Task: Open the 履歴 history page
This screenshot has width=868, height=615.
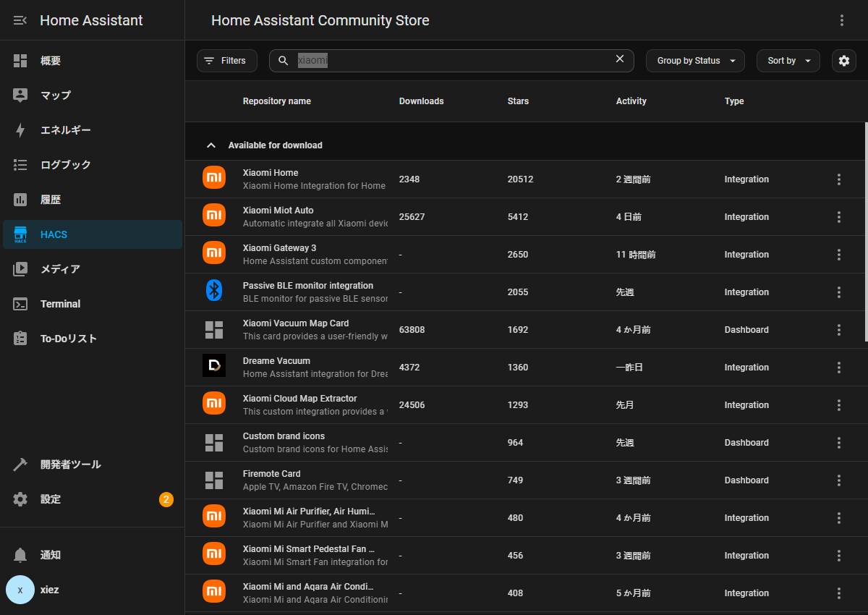Action: point(93,200)
